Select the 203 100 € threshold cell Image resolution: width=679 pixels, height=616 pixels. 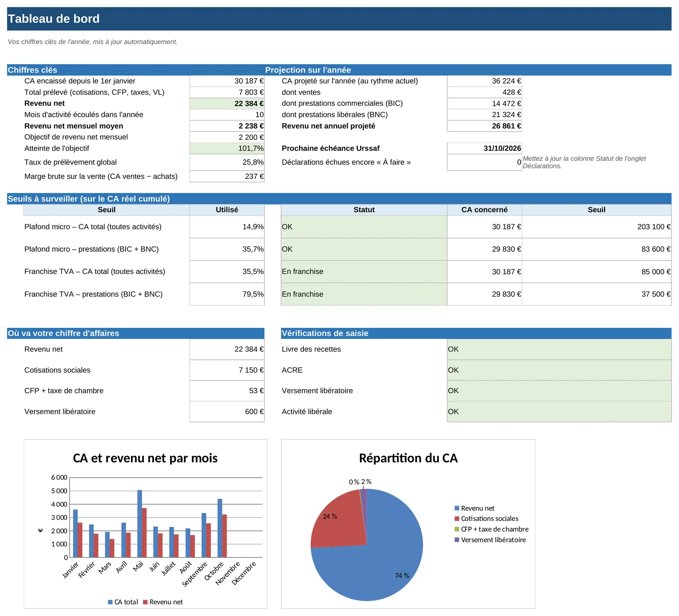click(597, 227)
